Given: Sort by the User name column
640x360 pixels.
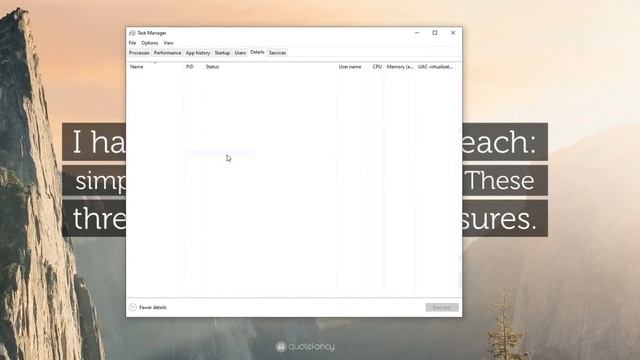Looking at the screenshot, I should 353,67.
